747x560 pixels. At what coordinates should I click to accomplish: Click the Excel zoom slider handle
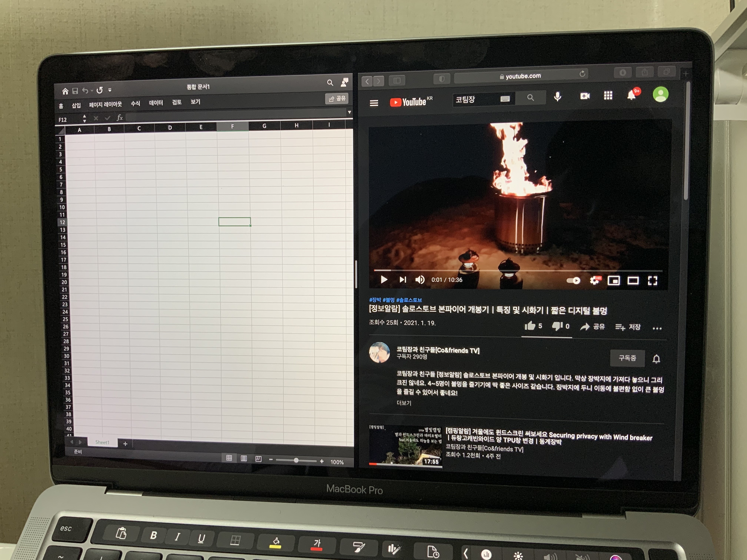296,460
